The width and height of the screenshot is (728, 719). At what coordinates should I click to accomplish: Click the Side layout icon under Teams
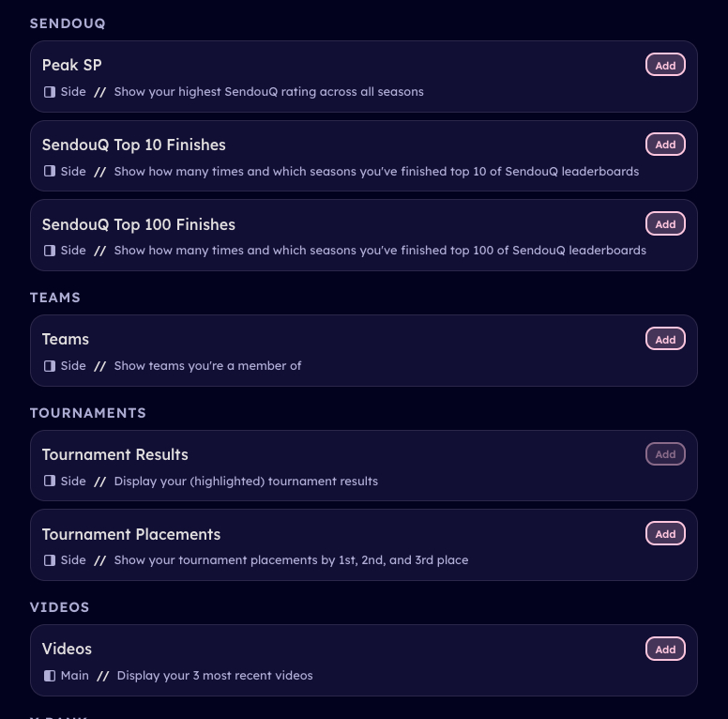[50, 366]
